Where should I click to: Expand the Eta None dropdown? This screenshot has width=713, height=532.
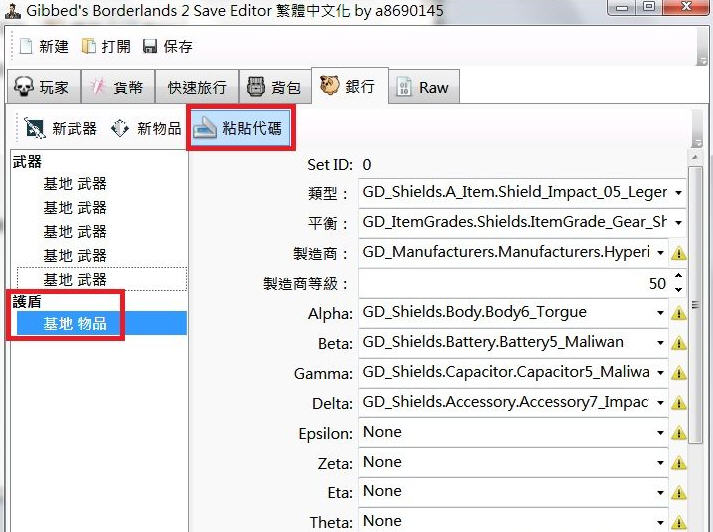(660, 492)
